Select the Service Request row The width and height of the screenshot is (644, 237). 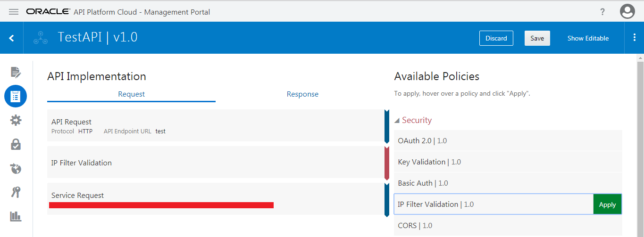tap(216, 199)
